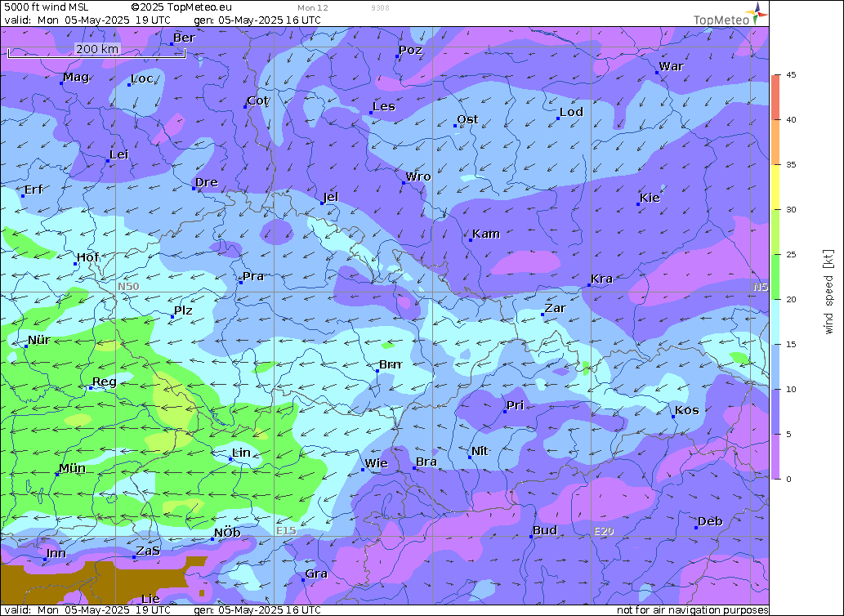Click the top gen: 05-May-2025 16 UTC text
844x616 pixels.
click(x=257, y=20)
